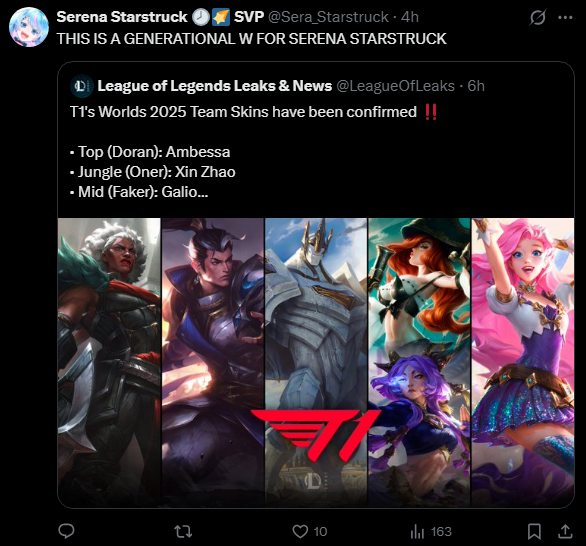Open League of Legends Leaks & News name

point(215,86)
